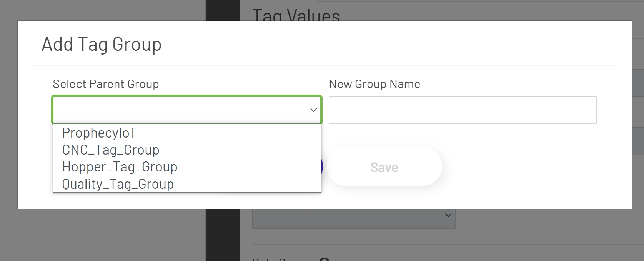Click the Add Tag Group dialog title

101,44
